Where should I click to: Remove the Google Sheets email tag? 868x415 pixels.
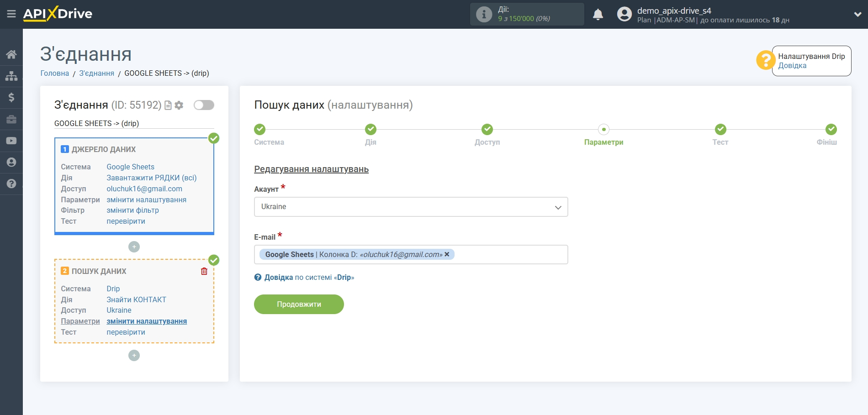pyautogui.click(x=447, y=254)
